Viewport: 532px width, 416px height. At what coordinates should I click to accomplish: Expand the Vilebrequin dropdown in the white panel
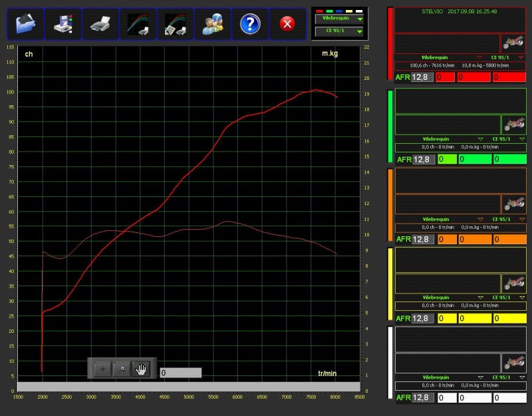click(480, 377)
